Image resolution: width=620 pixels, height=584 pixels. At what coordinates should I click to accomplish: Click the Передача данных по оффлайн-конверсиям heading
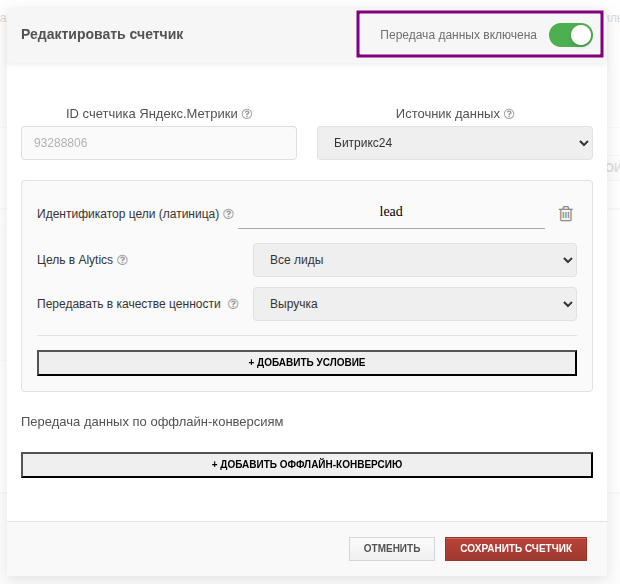click(x=152, y=422)
